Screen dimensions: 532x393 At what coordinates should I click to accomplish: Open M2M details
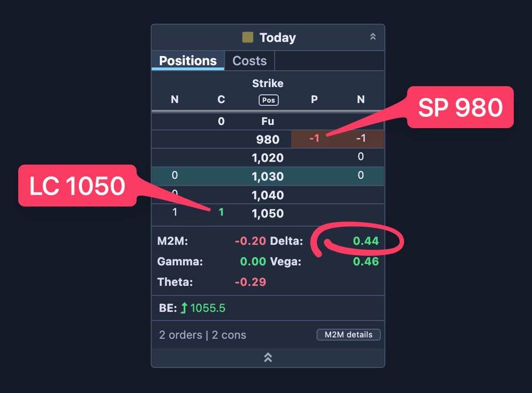point(348,335)
